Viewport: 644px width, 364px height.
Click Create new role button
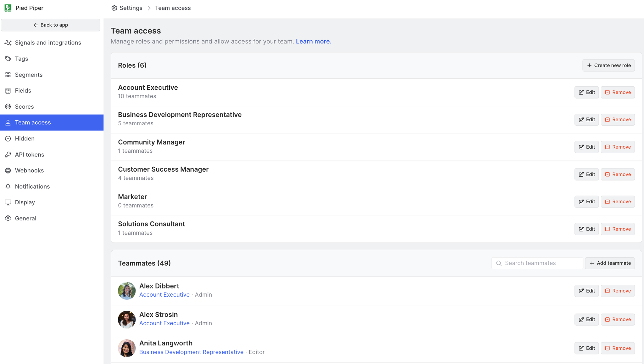point(608,65)
